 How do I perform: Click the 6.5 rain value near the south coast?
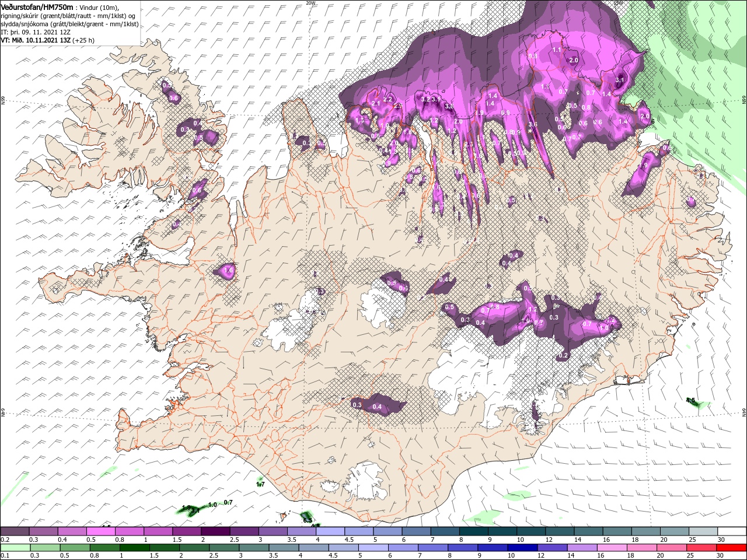[x=307, y=520]
